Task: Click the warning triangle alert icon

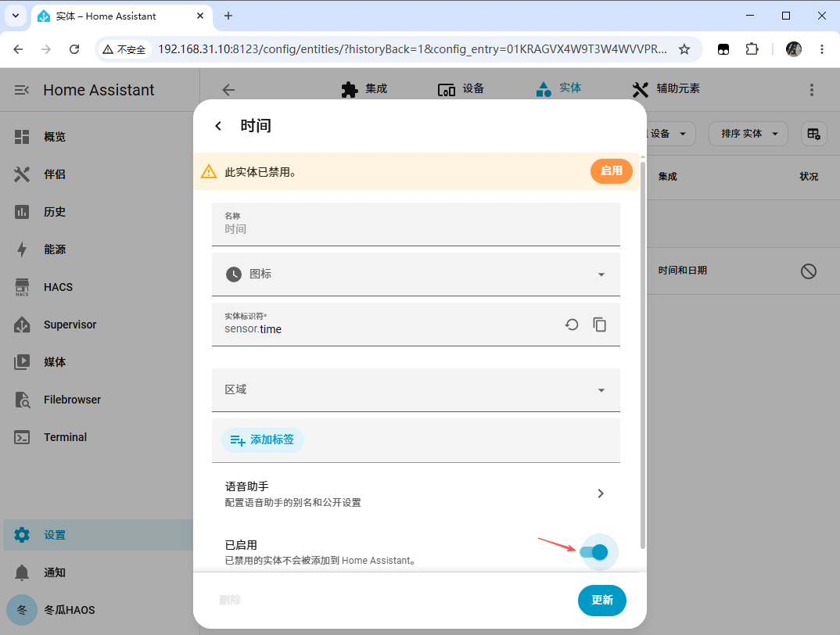Action: [x=208, y=171]
